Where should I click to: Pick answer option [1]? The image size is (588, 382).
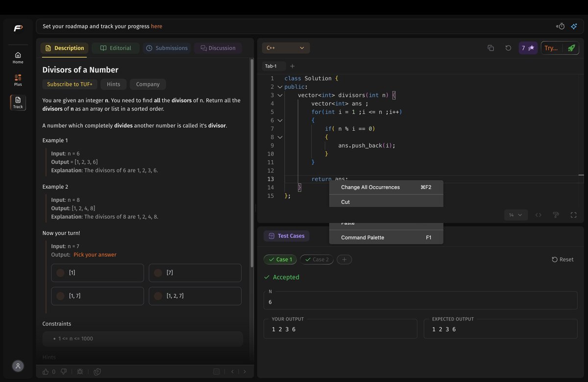pos(98,273)
